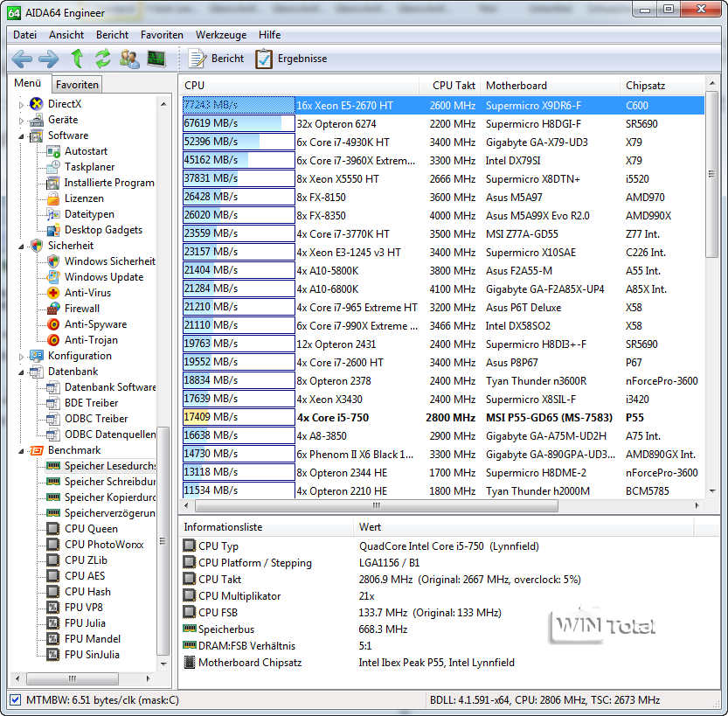Select the Firewall icon in Sicherheit
The image size is (728, 716).
(53, 309)
